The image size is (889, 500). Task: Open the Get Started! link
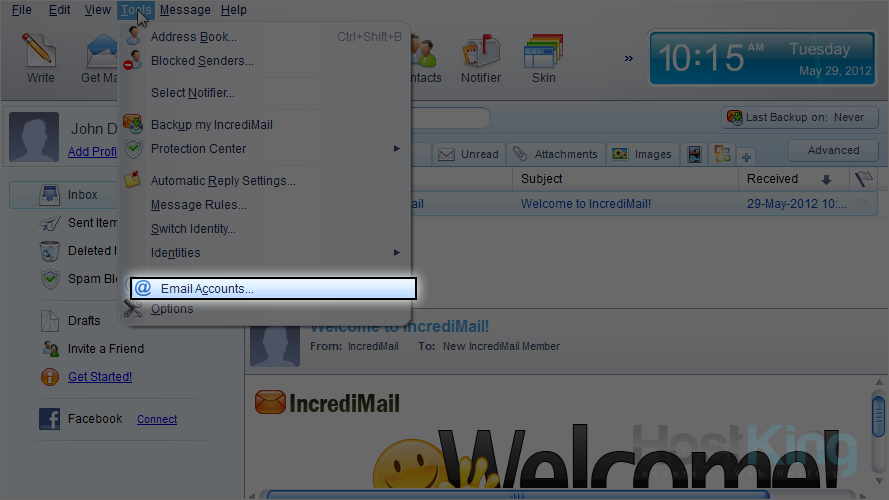[100, 377]
